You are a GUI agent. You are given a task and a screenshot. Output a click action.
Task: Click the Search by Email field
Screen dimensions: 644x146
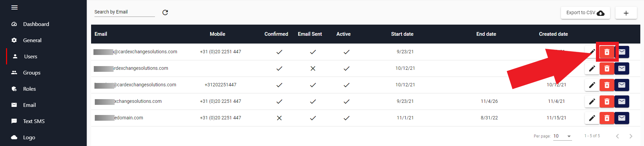(x=124, y=12)
